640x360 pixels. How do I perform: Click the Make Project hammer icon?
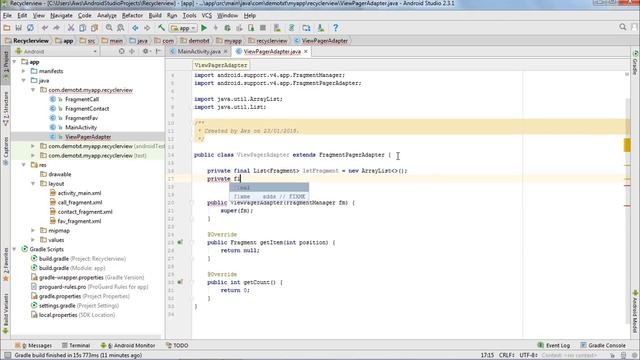click(162, 28)
